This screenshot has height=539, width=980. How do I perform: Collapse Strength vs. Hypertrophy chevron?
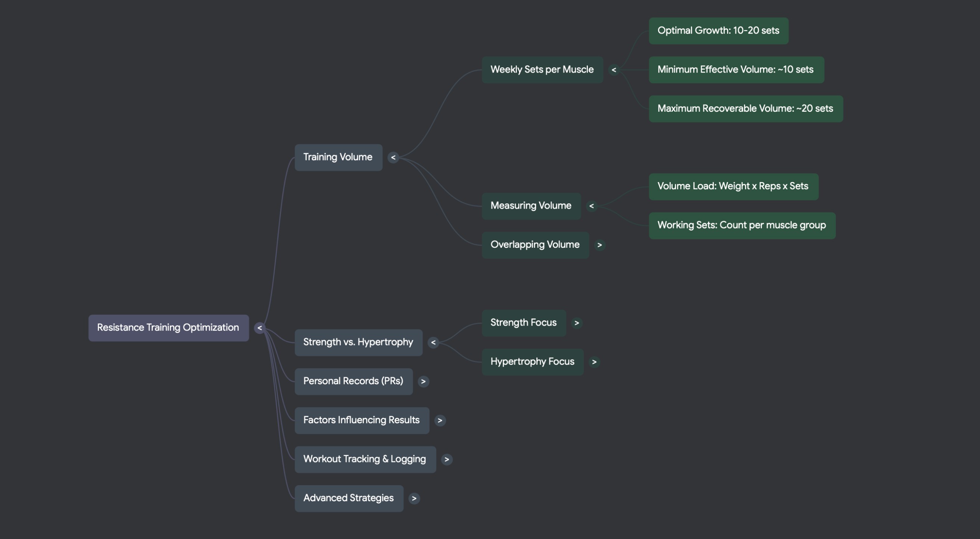[433, 342]
